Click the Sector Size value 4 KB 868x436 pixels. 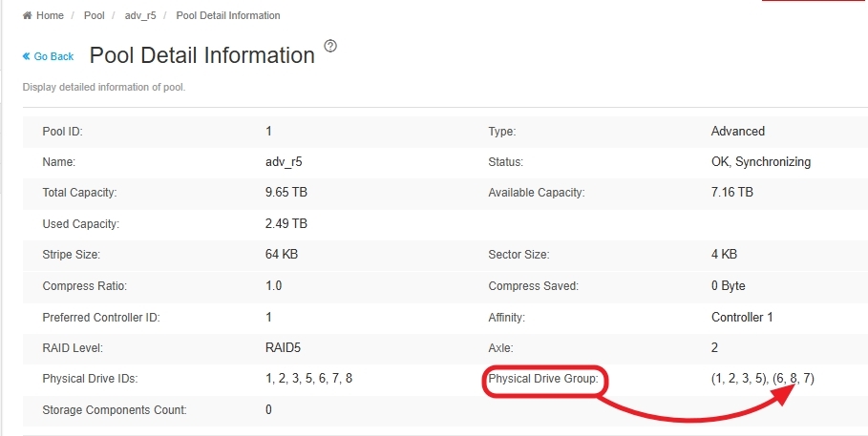[724, 255]
